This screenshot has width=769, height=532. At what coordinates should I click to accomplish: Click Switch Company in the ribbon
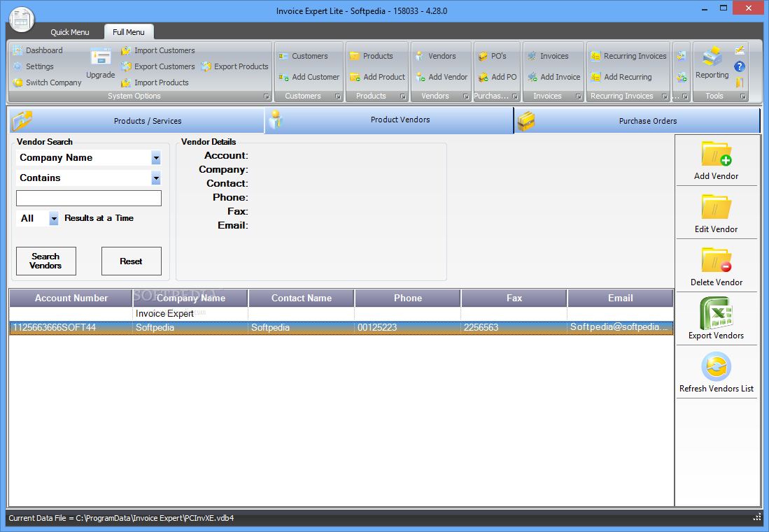(47, 82)
